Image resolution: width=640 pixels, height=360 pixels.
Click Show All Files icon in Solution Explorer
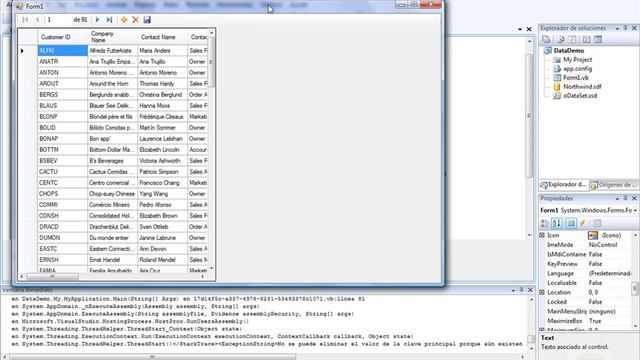(561, 40)
